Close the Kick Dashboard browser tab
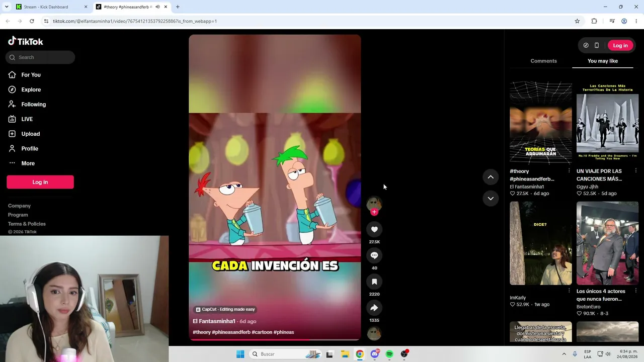This screenshot has height=362, width=644. 86,7
